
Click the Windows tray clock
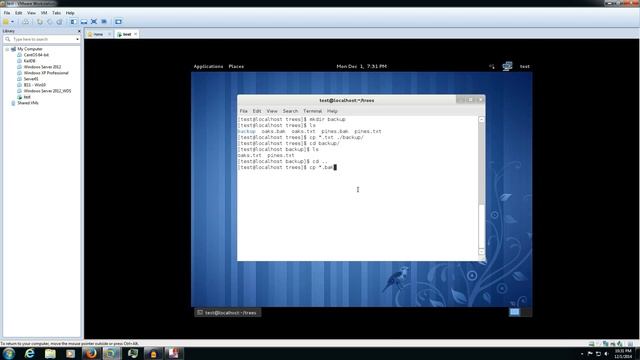coord(623,353)
